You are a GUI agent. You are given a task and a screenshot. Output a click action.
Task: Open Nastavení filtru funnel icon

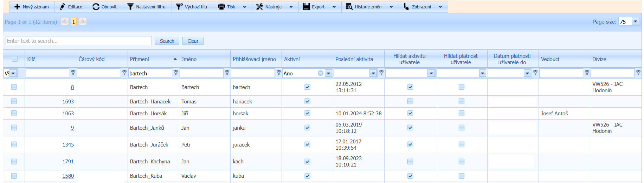[x=130, y=7]
